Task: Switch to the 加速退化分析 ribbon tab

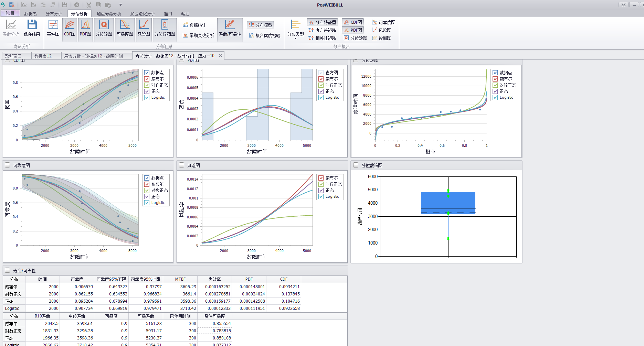Action: click(142, 14)
